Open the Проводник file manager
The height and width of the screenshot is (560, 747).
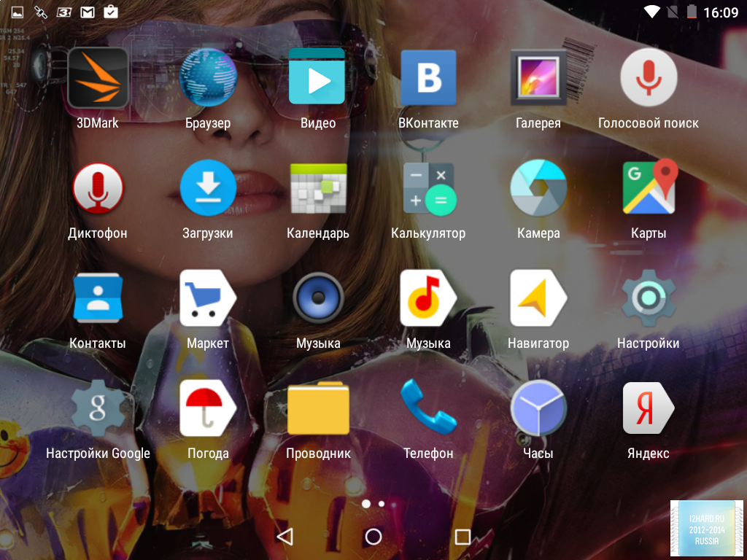click(x=318, y=408)
